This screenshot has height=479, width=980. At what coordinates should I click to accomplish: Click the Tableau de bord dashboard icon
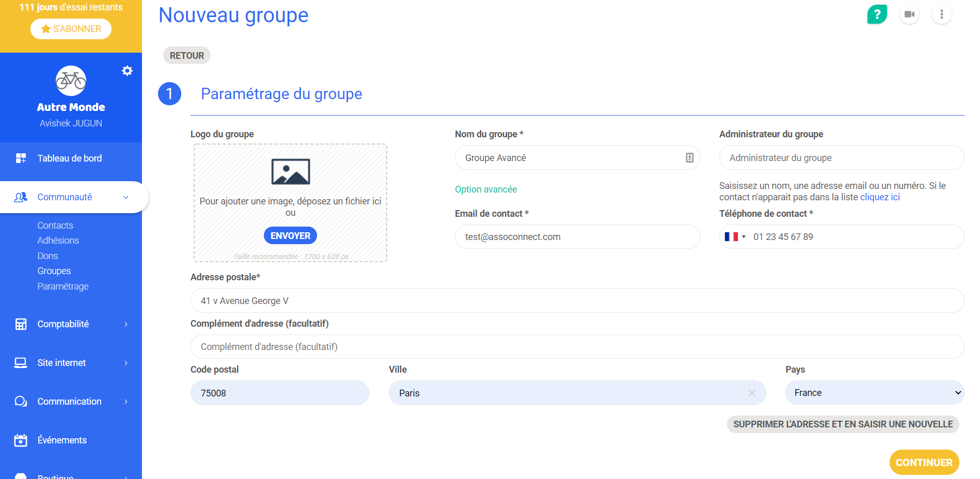(21, 158)
